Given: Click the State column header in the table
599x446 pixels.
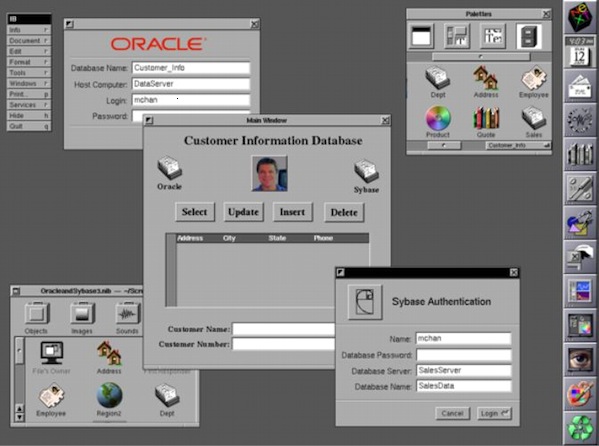Looking at the screenshot, I should [x=277, y=238].
